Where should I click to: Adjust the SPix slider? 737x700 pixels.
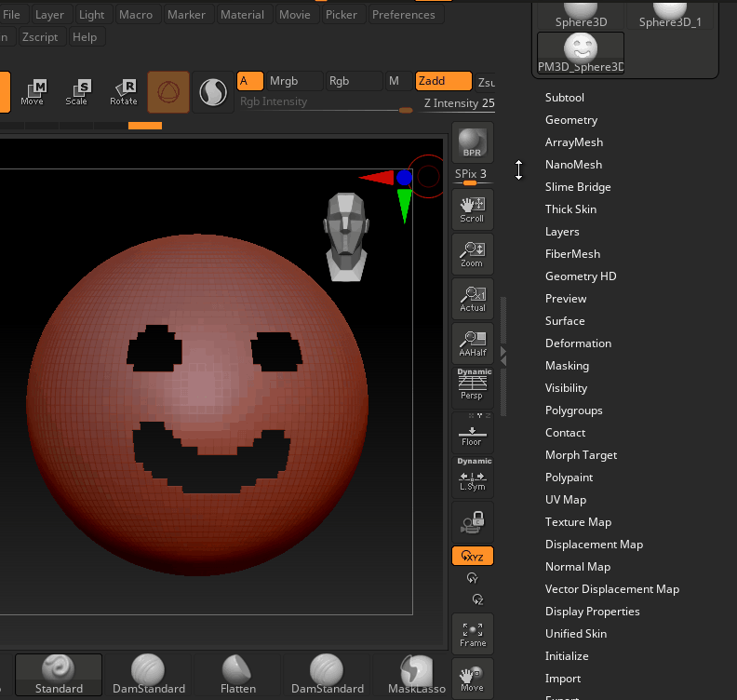[x=473, y=176]
